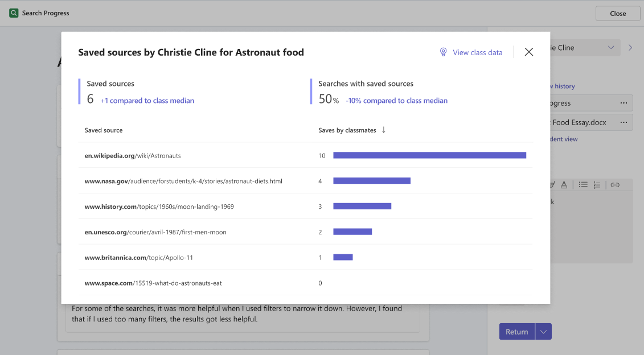Open the www.nasa.gov astronaut-diets source
Viewport: 644px width, 355px height.
click(183, 181)
